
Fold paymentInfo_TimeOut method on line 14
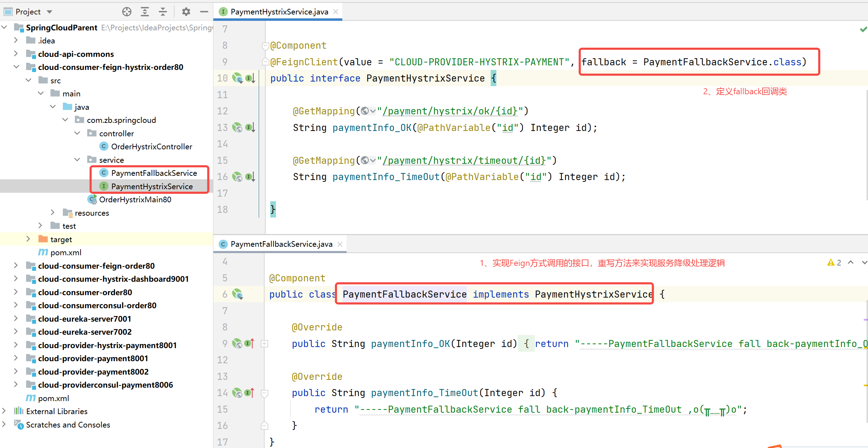pyautogui.click(x=264, y=393)
